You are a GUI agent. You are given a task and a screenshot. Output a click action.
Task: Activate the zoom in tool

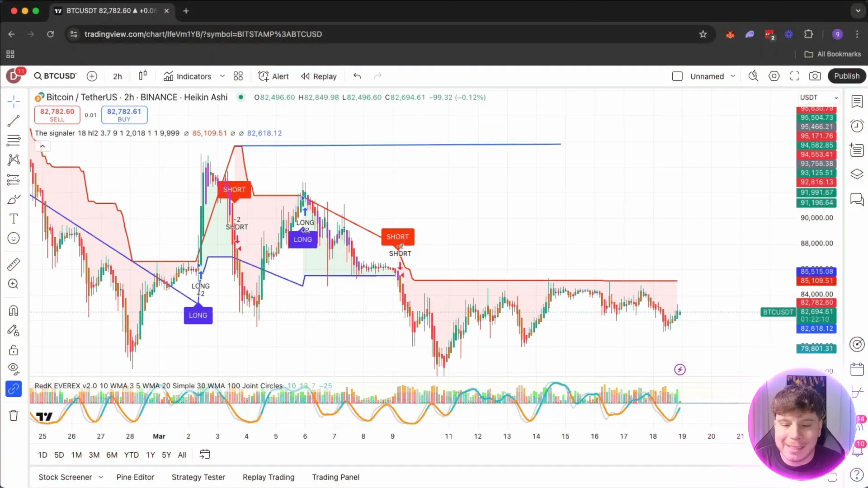(x=14, y=284)
